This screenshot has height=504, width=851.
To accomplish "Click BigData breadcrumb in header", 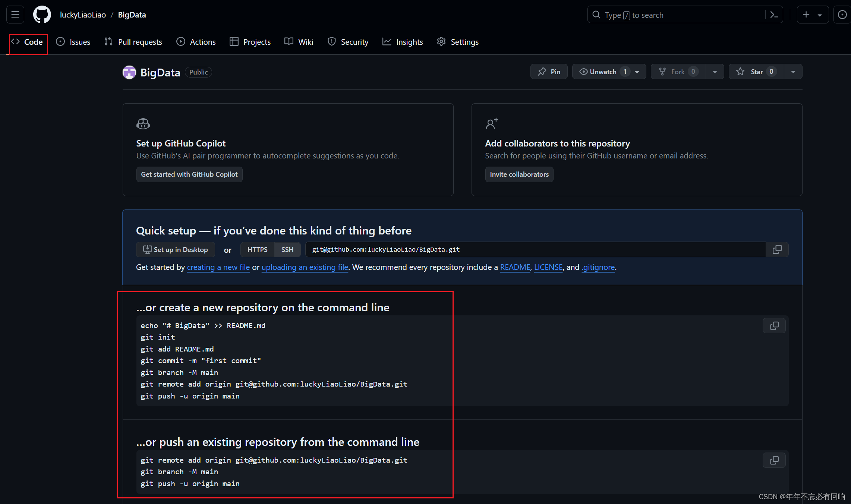I will [x=132, y=15].
